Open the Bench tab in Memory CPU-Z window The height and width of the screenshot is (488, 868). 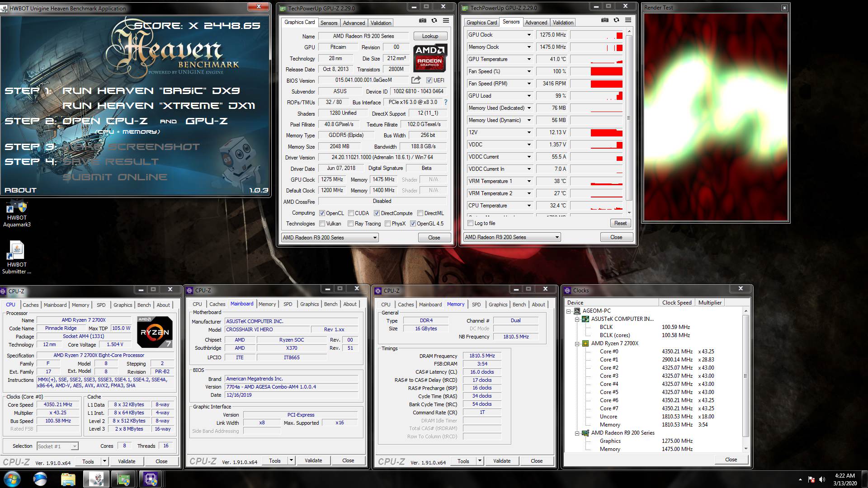519,305
